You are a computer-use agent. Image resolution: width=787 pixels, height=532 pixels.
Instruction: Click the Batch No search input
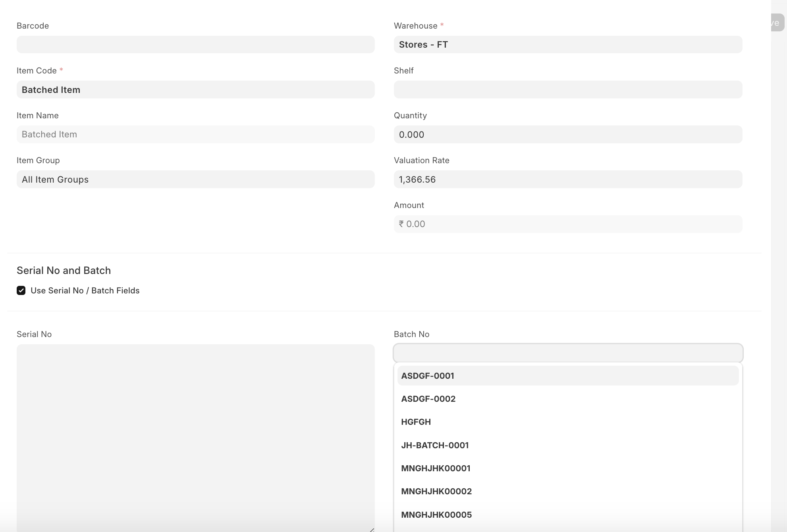point(567,353)
